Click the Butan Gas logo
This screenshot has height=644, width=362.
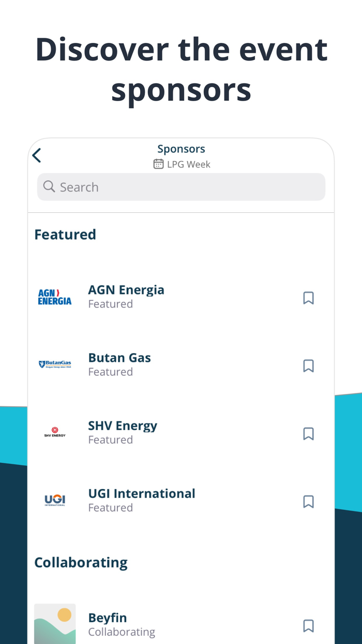(x=55, y=363)
